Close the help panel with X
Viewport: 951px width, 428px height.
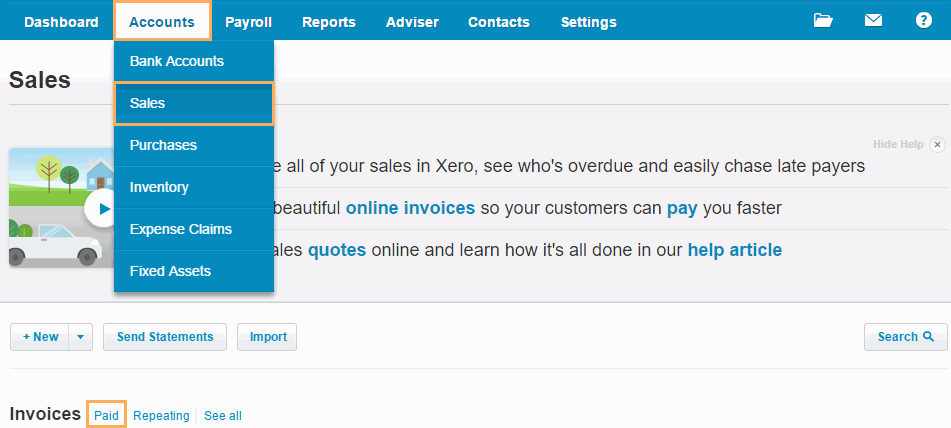(x=937, y=145)
